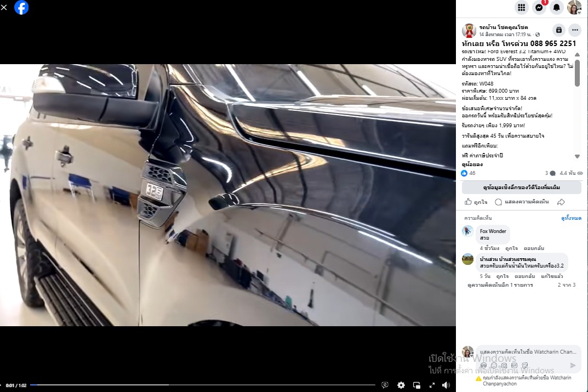The image size is (588, 392).
Task: Open the sticker picker in the comment box
Action: click(x=524, y=365)
